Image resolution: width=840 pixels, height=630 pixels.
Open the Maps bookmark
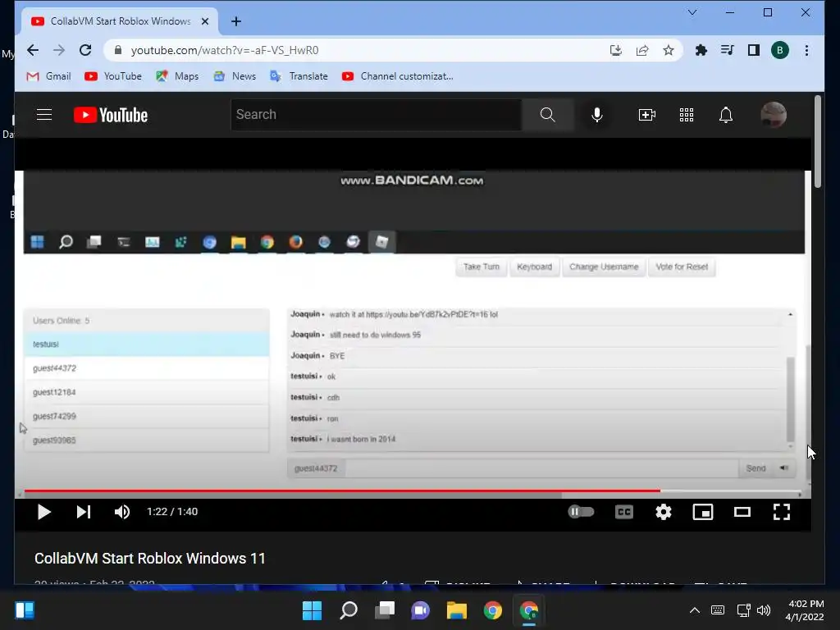177,76
